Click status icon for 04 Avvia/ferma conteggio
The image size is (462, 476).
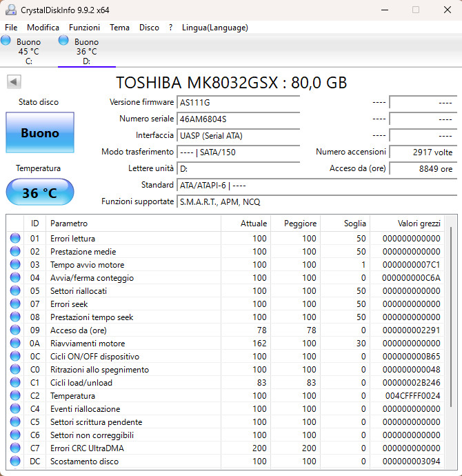coord(15,277)
